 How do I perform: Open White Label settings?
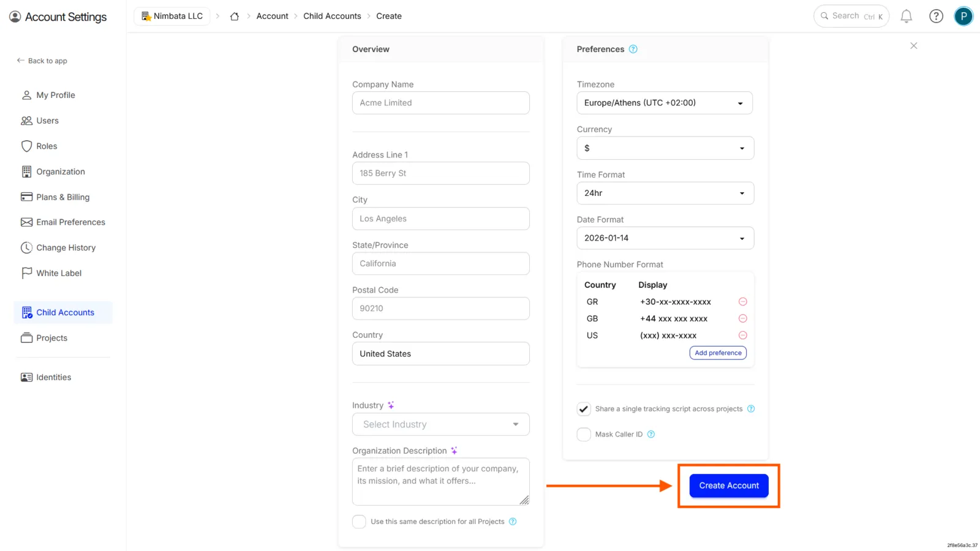click(x=59, y=273)
